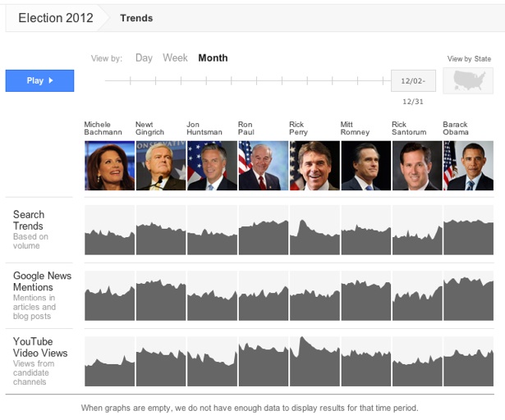Image resolution: width=505 pixels, height=420 pixels.
Task: Select Rick Santorum's photo
Action: tap(417, 166)
